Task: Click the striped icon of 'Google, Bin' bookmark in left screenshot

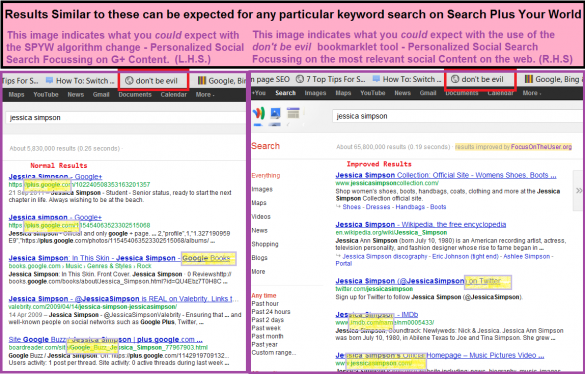Action: [x=202, y=81]
